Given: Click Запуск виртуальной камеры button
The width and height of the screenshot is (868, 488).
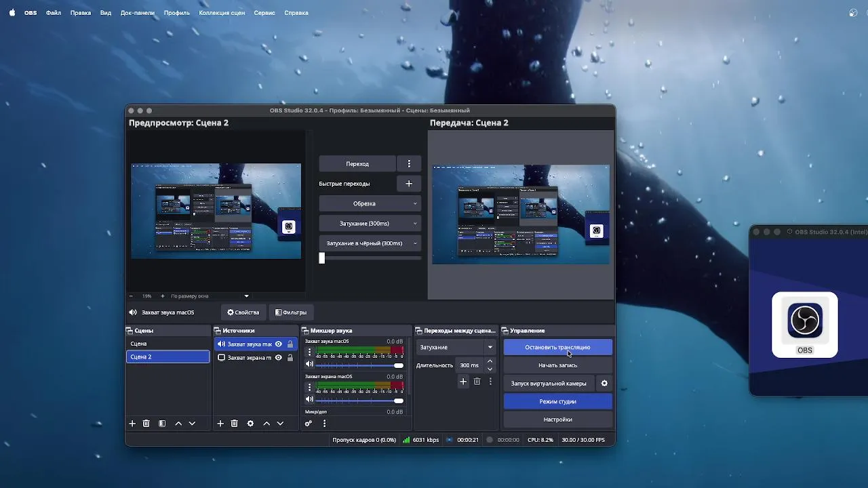Looking at the screenshot, I should tap(549, 384).
